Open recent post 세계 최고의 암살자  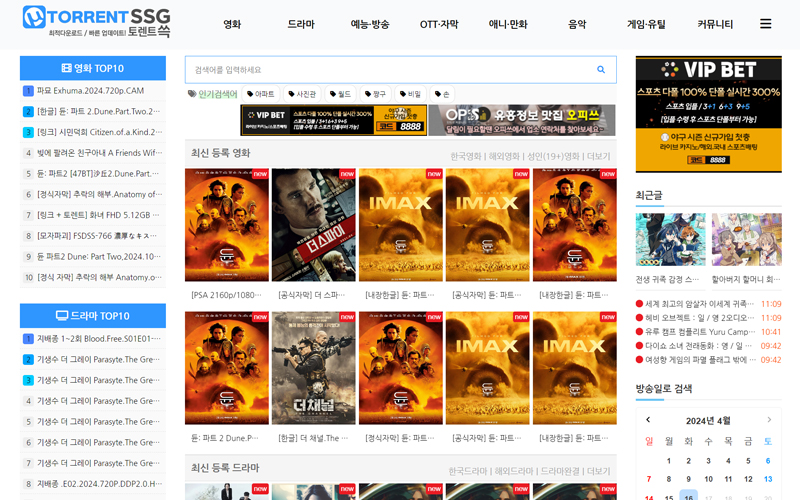point(699,304)
